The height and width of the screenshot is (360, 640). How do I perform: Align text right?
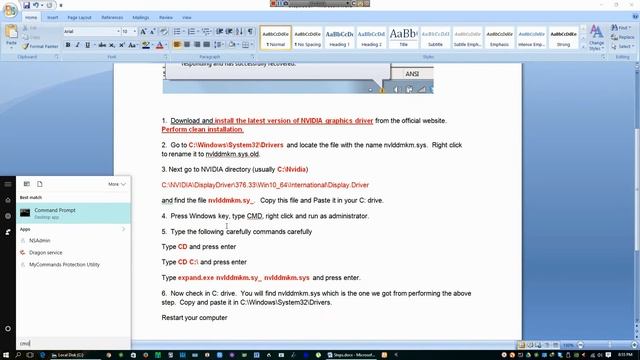click(x=197, y=44)
